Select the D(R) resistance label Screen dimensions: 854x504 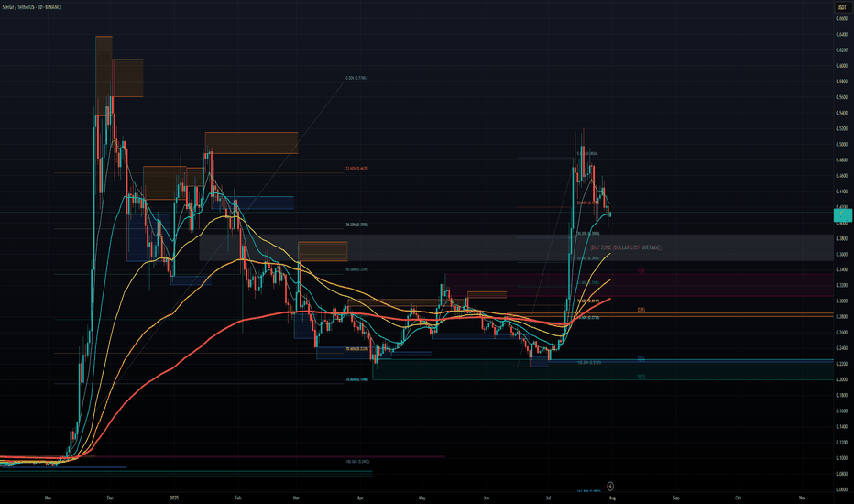click(x=641, y=310)
